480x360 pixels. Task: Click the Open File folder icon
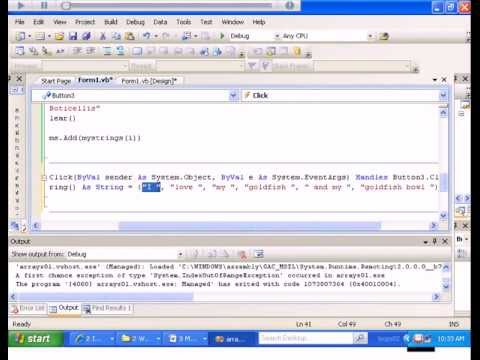[60, 36]
